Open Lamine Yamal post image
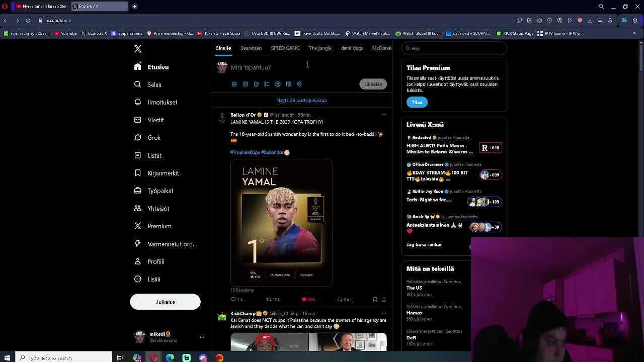Viewport: 644px width, 362px height. click(281, 223)
